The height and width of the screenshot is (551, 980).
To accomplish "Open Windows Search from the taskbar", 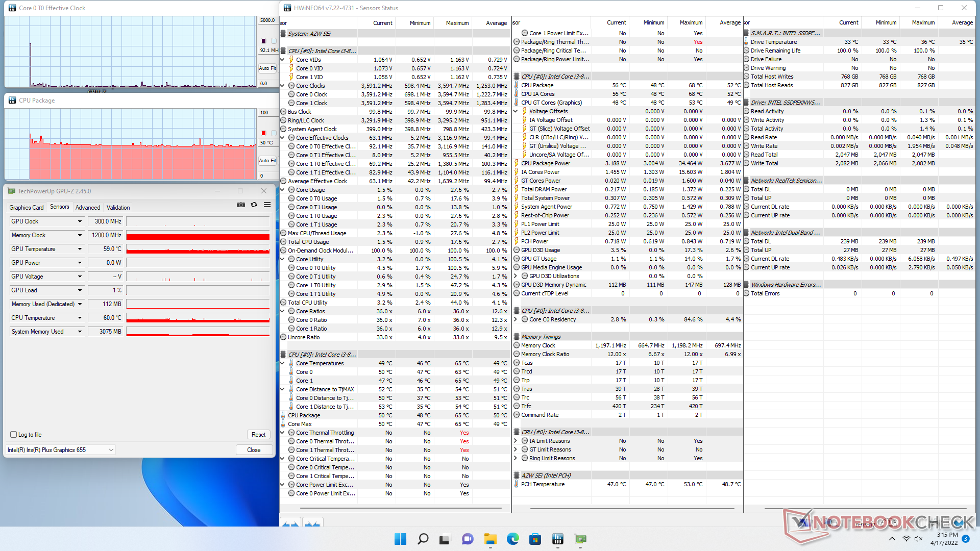I will (x=423, y=539).
